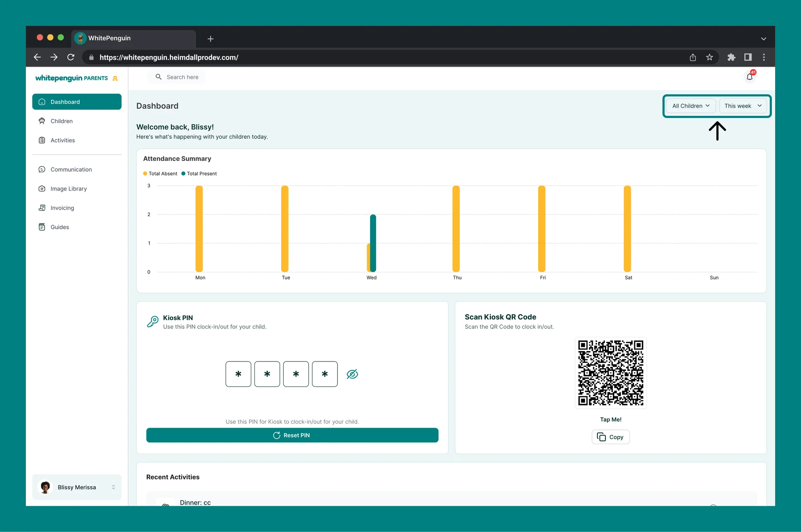Click the Search here field
Viewport: 801px width, 532px height.
pyautogui.click(x=176, y=77)
